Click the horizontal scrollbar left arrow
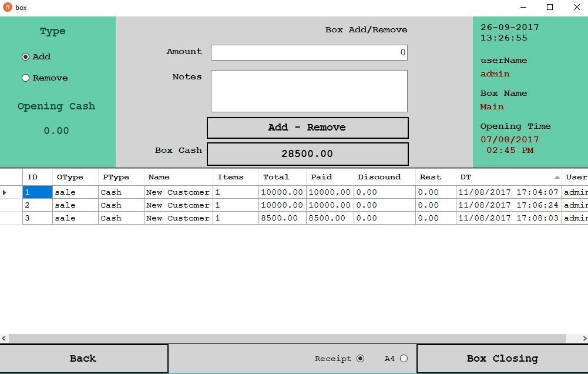The image size is (588, 374). [x=4, y=338]
